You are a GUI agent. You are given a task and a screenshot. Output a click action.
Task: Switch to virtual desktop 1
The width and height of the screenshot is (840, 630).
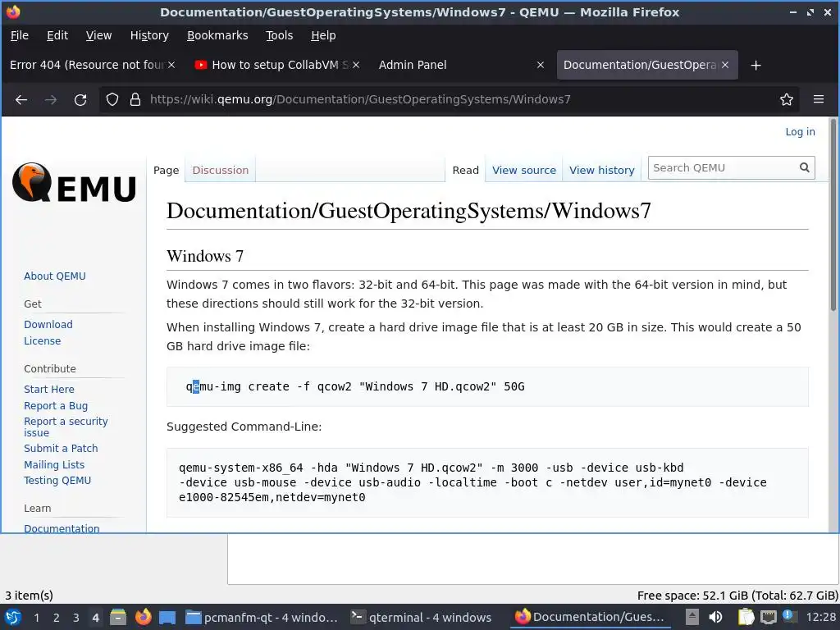(x=36, y=618)
